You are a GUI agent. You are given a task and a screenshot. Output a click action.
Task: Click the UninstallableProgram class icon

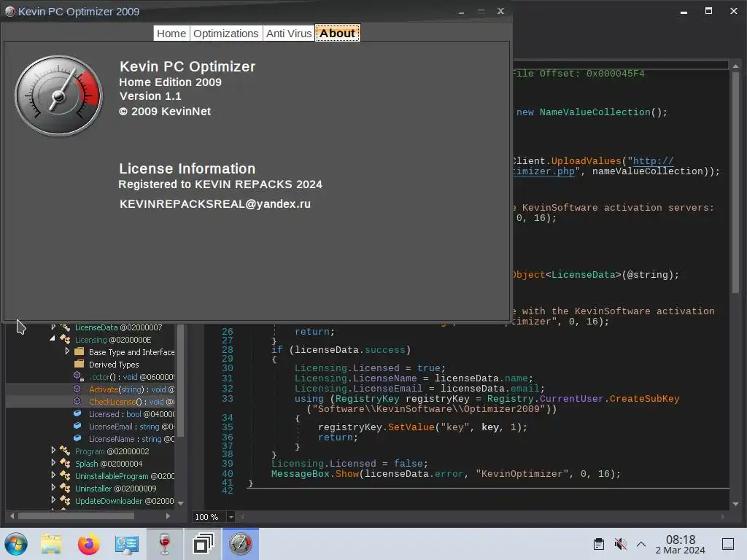click(x=65, y=475)
